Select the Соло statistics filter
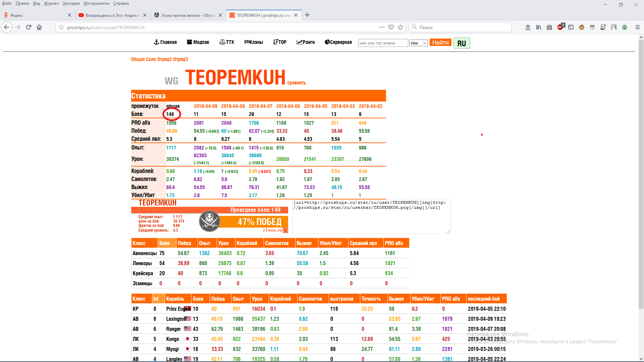 pyautogui.click(x=151, y=59)
